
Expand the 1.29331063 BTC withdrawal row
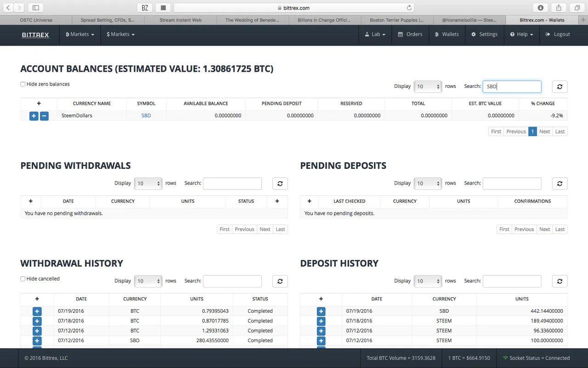tap(37, 331)
